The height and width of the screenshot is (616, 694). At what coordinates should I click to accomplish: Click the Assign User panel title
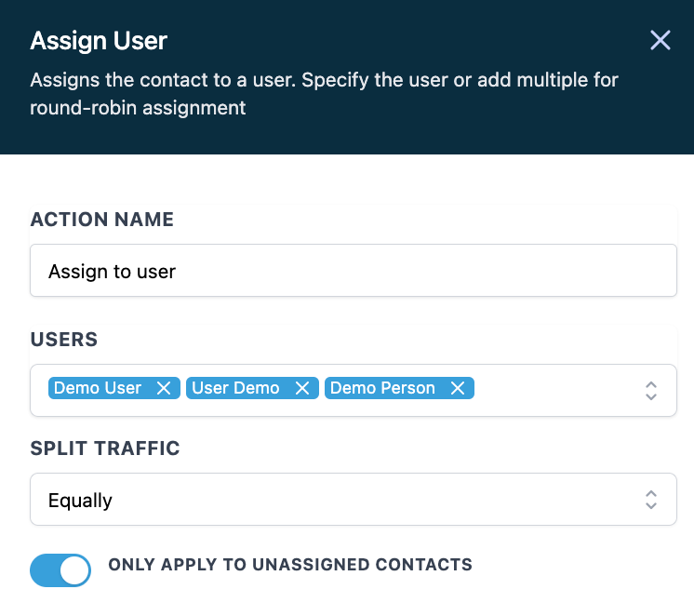99,41
